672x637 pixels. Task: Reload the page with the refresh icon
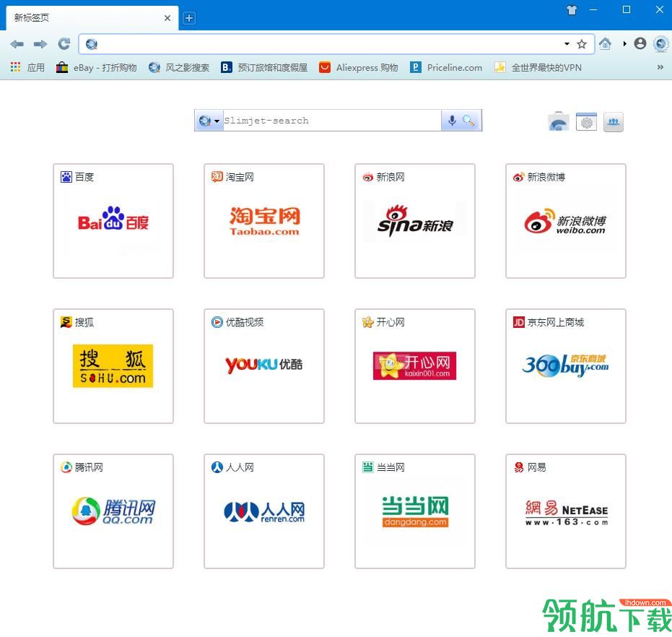click(x=64, y=44)
